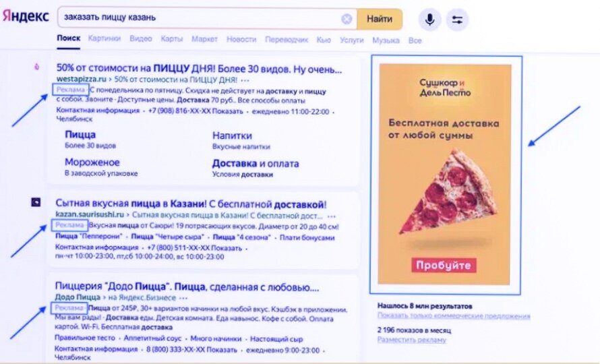Click the kazan.saurisushi.ru domain link
The height and width of the screenshot is (364, 600).
coord(90,215)
